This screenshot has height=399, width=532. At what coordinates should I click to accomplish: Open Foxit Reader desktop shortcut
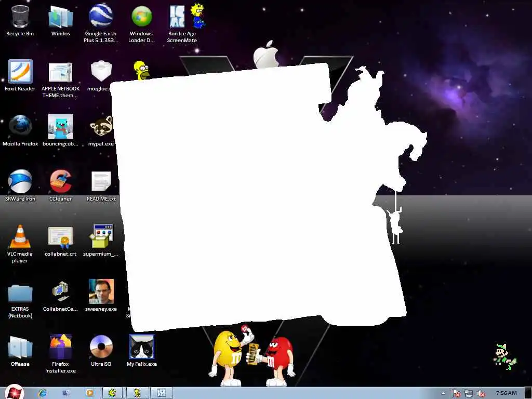click(20, 76)
